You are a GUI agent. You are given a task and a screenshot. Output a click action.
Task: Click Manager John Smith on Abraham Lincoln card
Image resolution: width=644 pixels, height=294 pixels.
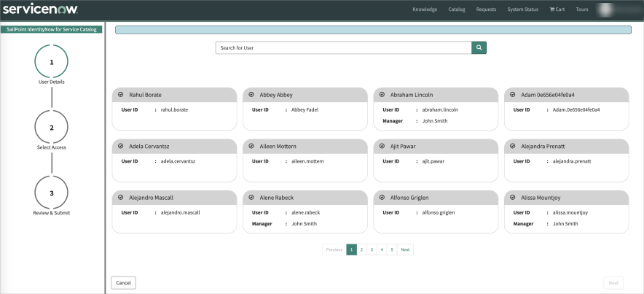coord(434,121)
